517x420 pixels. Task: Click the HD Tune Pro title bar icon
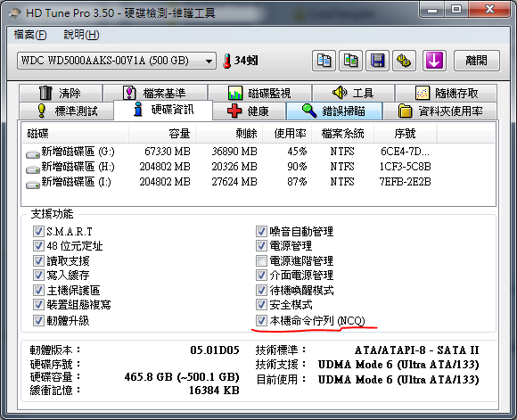tap(15, 13)
